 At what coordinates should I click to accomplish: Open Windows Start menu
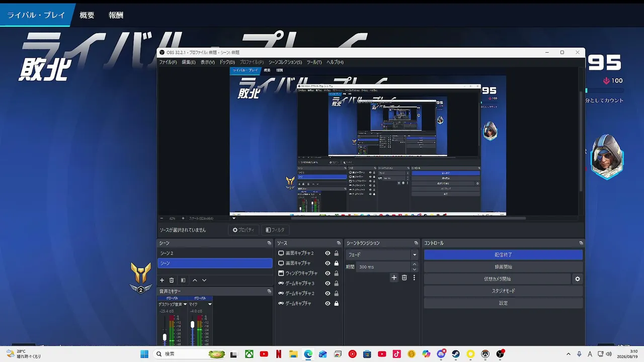(144, 354)
